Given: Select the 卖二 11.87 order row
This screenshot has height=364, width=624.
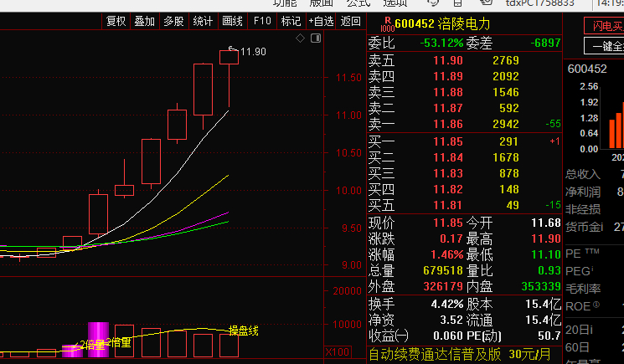Looking at the screenshot, I should 464,108.
